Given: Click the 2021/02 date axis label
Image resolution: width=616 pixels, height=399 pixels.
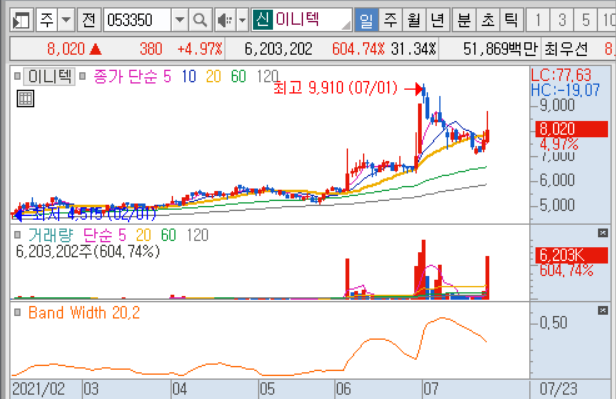Looking at the screenshot, I should pyautogui.click(x=38, y=389).
